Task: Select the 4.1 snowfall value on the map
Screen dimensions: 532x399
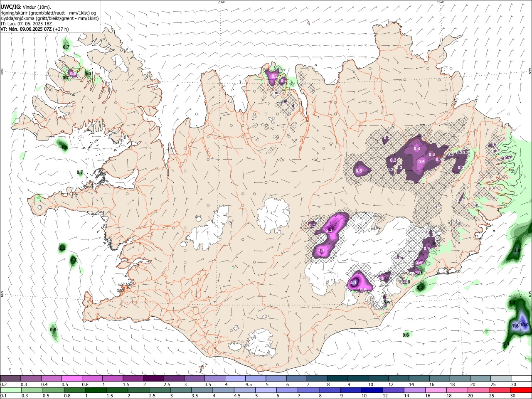Action: (x=354, y=283)
